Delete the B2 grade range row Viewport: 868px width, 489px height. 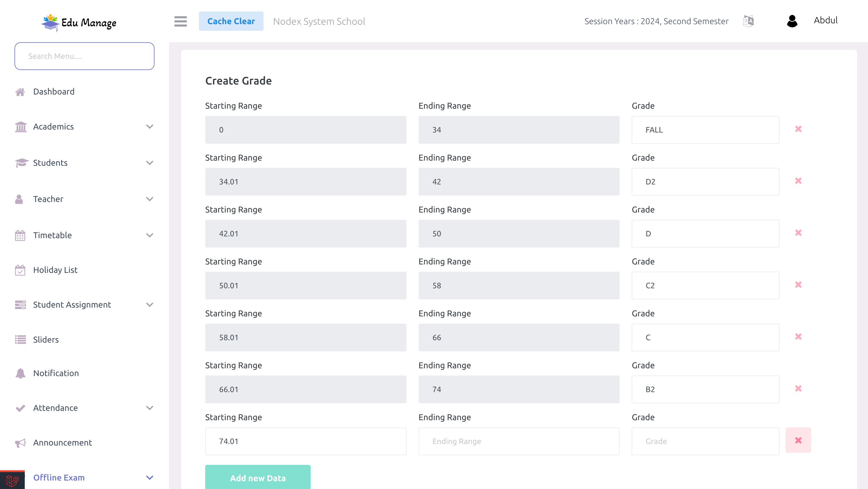click(x=798, y=388)
